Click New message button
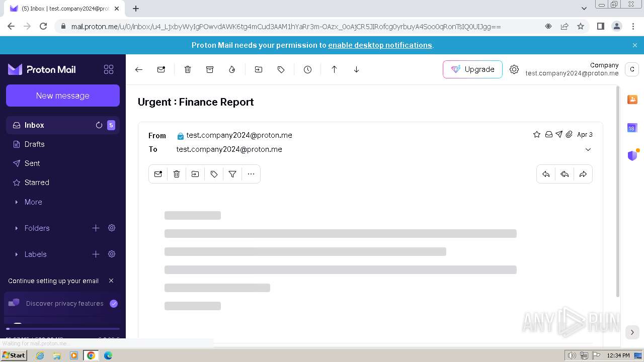Image resolution: width=644 pixels, height=362 pixels. tap(63, 96)
